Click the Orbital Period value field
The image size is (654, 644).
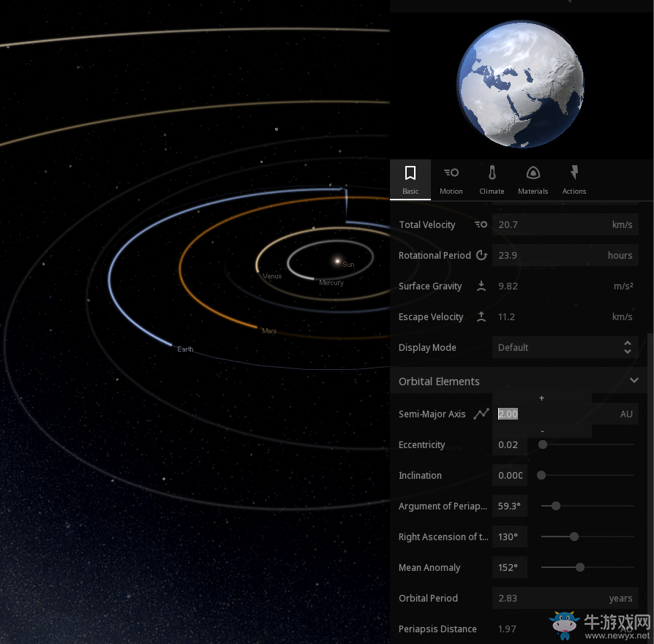pyautogui.click(x=565, y=598)
